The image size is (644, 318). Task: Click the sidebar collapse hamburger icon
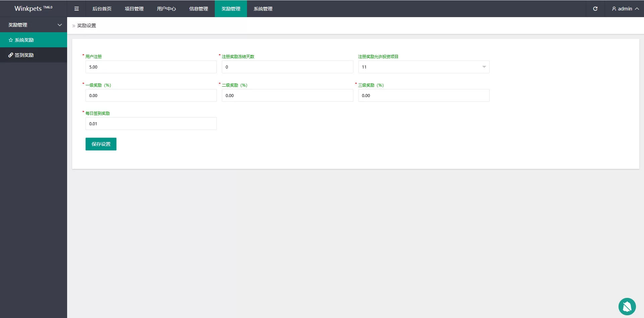[x=77, y=9]
